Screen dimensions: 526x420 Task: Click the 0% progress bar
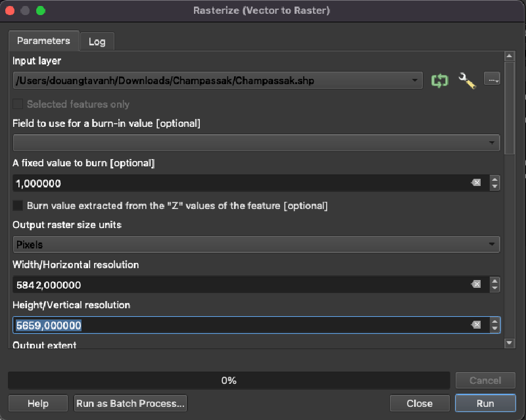[229, 380]
